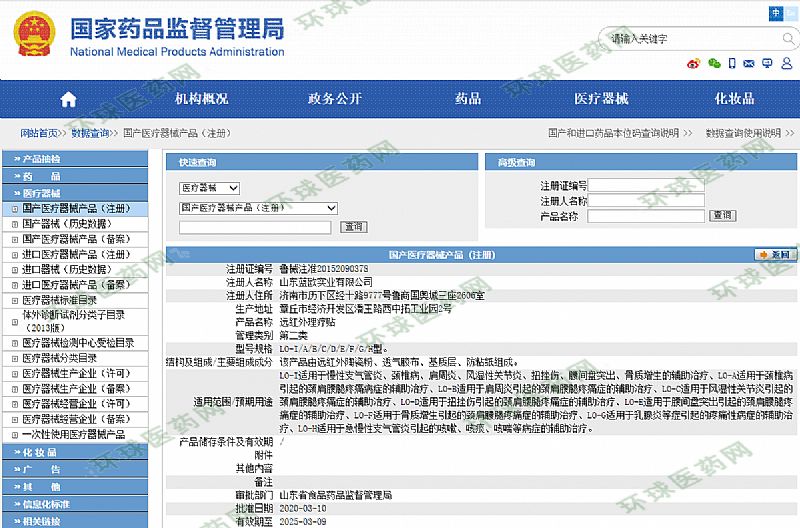The image size is (800, 528).
Task: Click the email envelope icon
Action: tap(750, 63)
